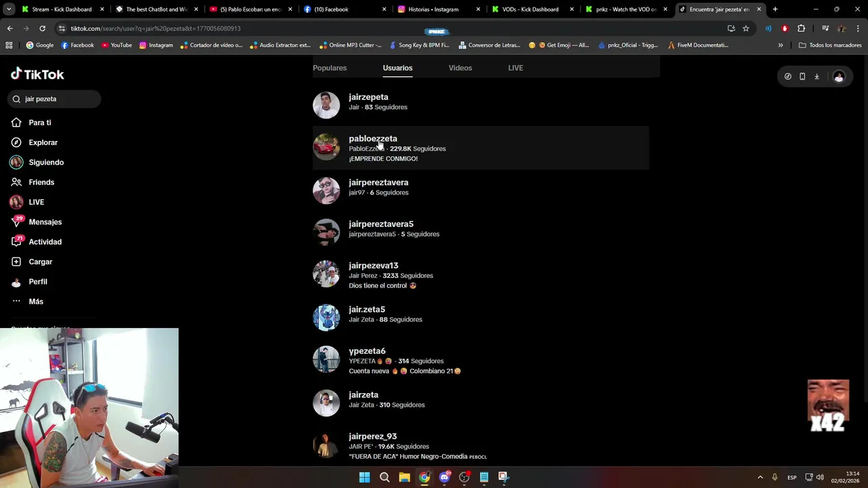868x488 pixels.
Task: Show hidden system tray icons
Action: pos(760,477)
